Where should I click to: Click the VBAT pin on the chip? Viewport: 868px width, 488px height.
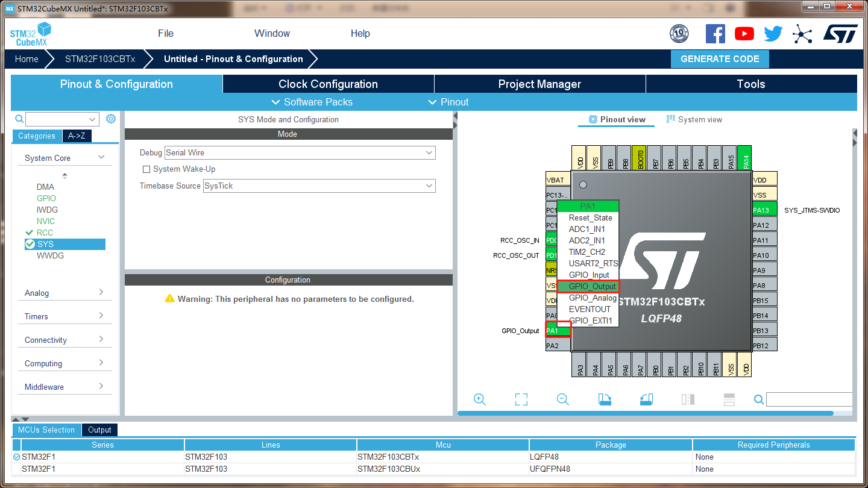(558, 180)
